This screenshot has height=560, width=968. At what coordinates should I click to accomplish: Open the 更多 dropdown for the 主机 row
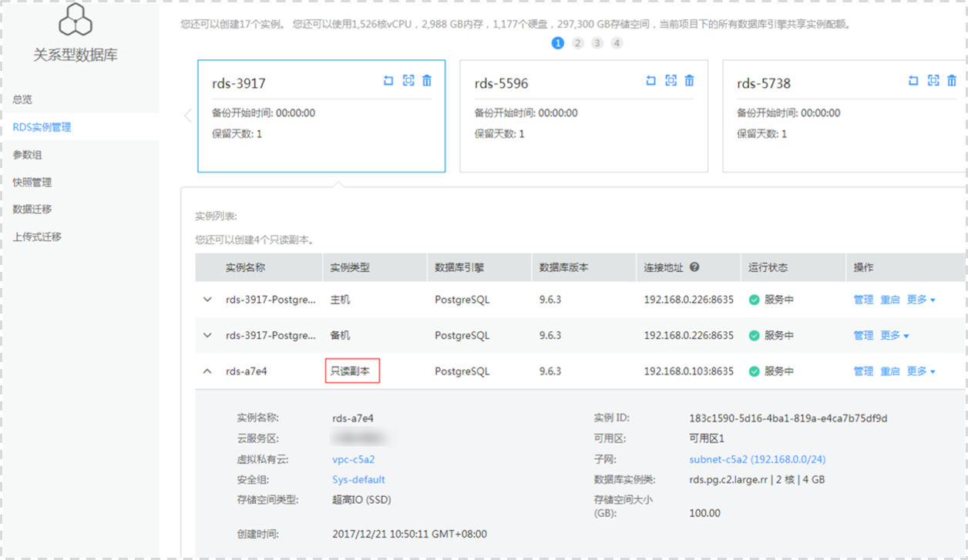pyautogui.click(x=920, y=300)
